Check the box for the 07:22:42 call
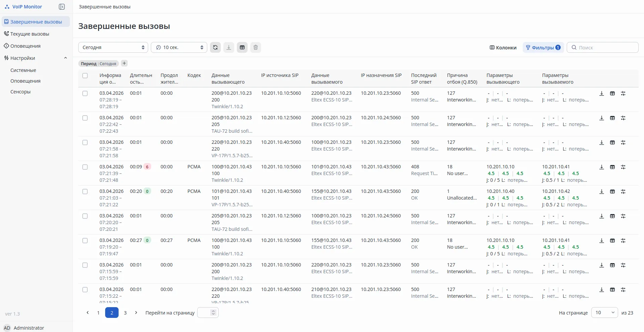Image resolution: width=644 pixels, height=332 pixels. pos(85,118)
